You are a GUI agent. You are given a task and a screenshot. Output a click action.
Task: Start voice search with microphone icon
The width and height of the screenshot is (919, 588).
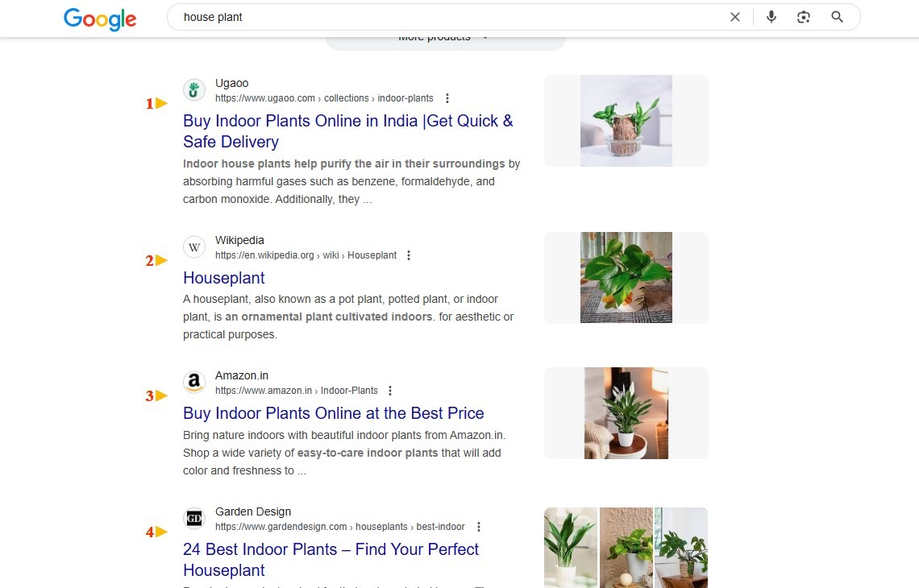click(x=771, y=17)
